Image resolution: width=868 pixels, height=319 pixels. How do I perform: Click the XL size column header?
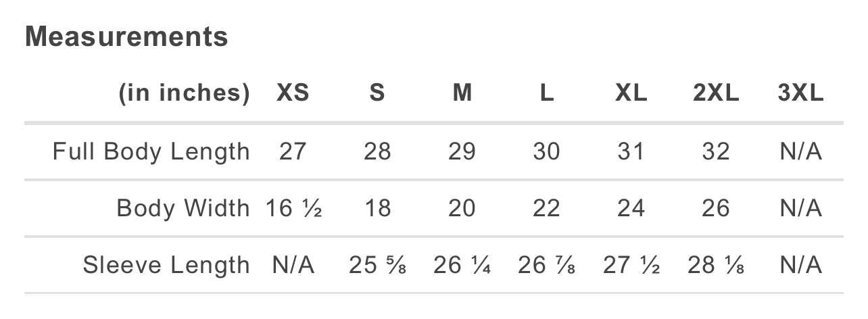[631, 93]
